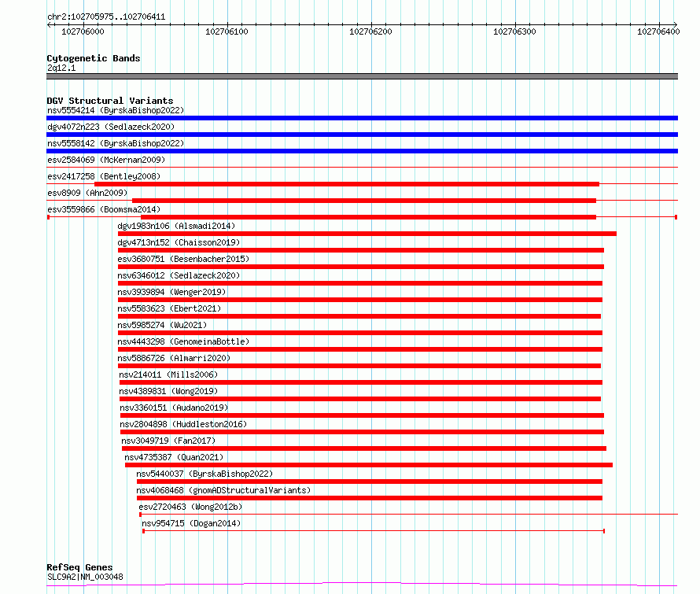Click the nsv5554214 (ByrskaBishop2022) variant label
Image resolution: width=700 pixels, height=594 pixels.
(x=116, y=110)
